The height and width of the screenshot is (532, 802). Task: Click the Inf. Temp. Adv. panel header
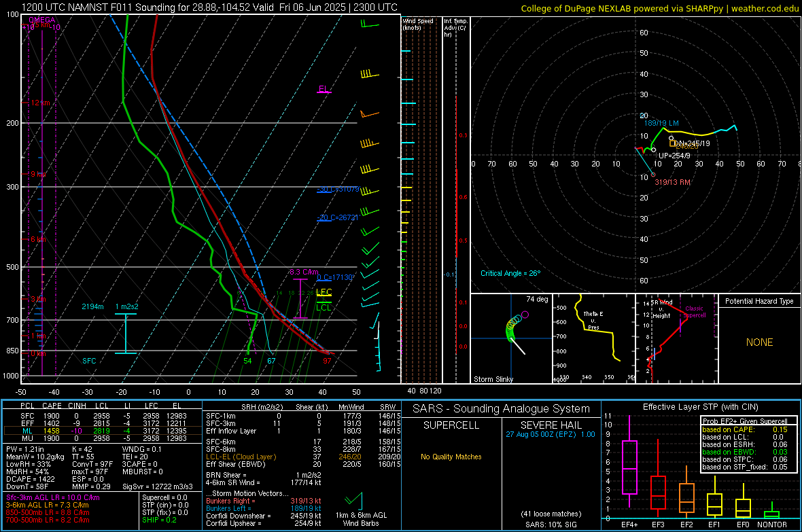pyautogui.click(x=455, y=28)
